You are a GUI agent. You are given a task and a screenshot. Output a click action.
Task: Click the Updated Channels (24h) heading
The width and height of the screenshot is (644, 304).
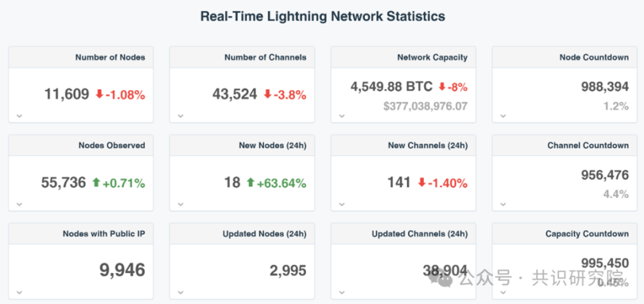[419, 234]
